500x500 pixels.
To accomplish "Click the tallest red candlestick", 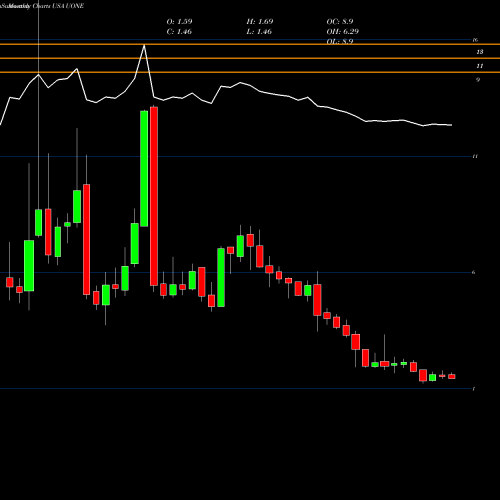I will [x=154, y=196].
